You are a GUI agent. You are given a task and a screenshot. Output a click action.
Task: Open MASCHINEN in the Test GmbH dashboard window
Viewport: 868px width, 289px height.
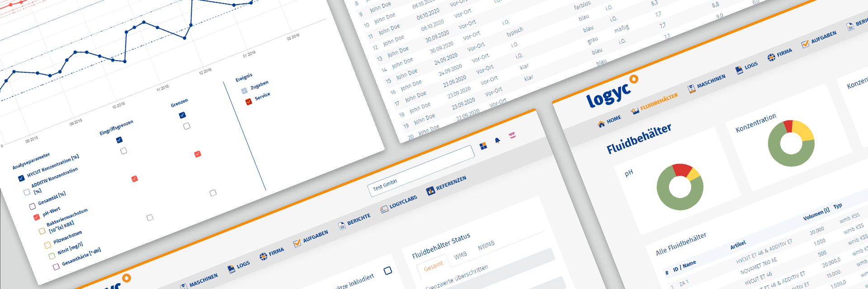point(199,281)
